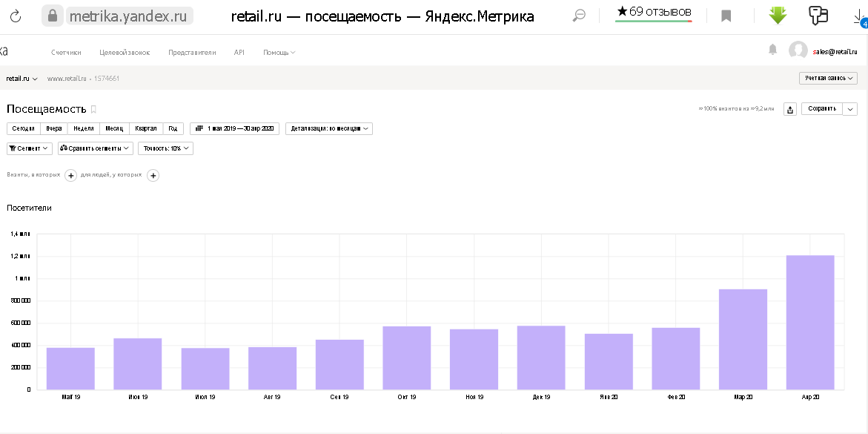Image resolution: width=868 pixels, height=434 pixels.
Task: Open the 69 отзывов site reviews badge
Action: click(654, 13)
